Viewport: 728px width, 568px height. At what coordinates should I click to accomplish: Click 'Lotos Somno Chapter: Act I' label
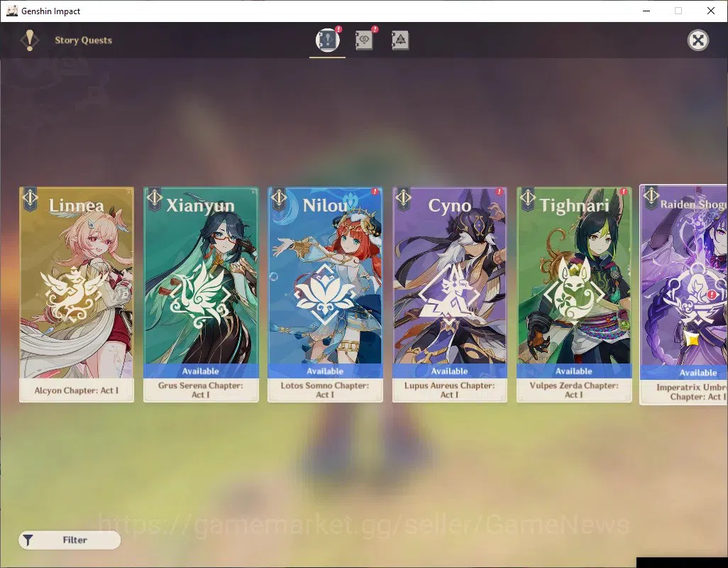325,390
